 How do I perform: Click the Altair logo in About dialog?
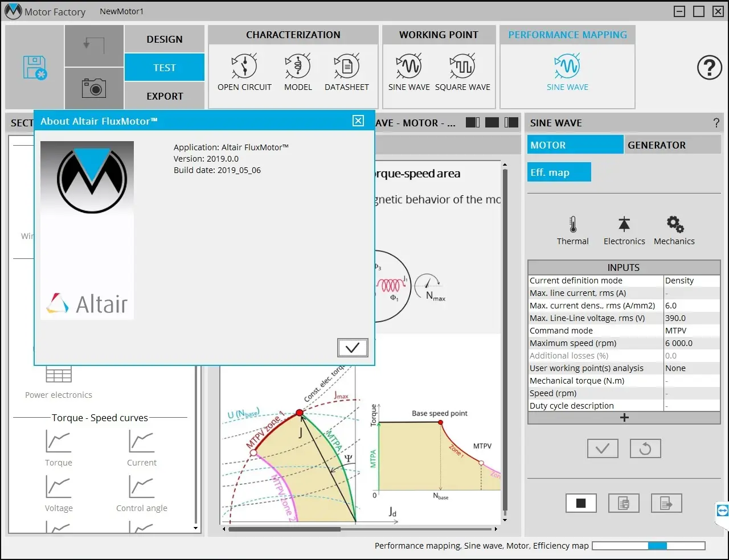87,304
